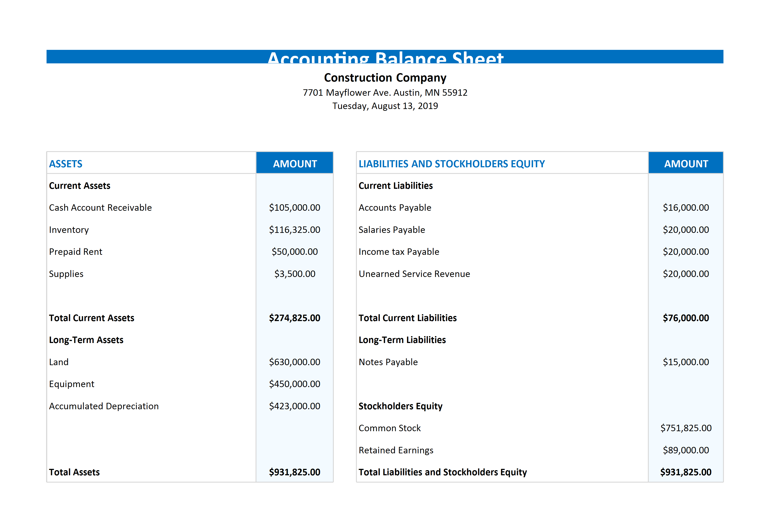Select the total '$274,825.00'
The height and width of the screenshot is (532, 770).
pos(295,318)
